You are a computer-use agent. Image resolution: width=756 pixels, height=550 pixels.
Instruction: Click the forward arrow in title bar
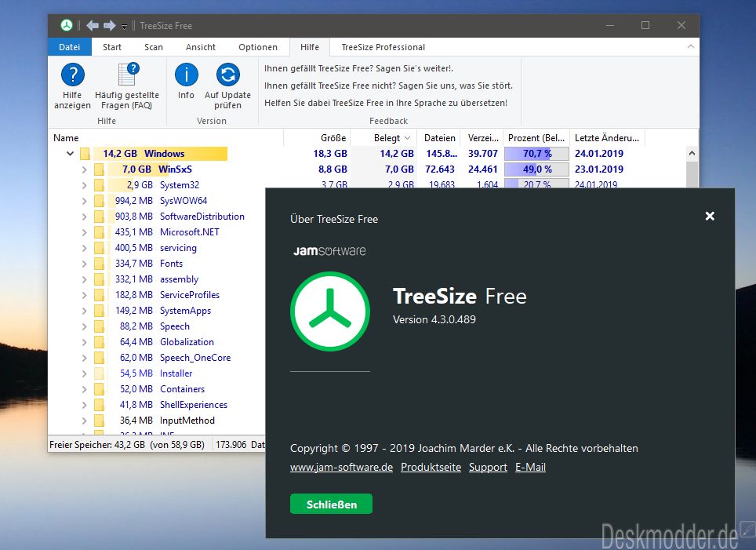tap(110, 26)
